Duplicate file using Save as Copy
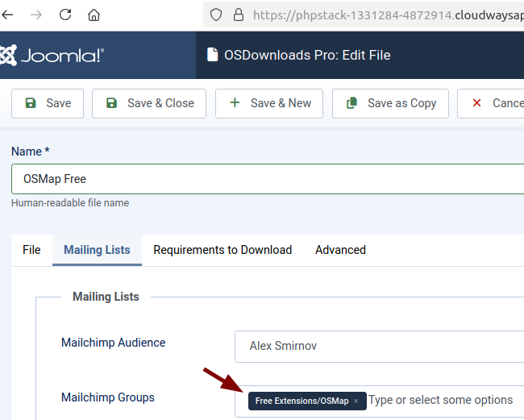 [390, 103]
